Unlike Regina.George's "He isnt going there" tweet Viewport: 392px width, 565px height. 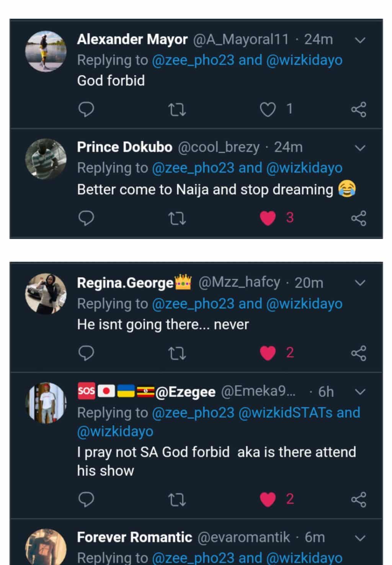pyautogui.click(x=268, y=353)
